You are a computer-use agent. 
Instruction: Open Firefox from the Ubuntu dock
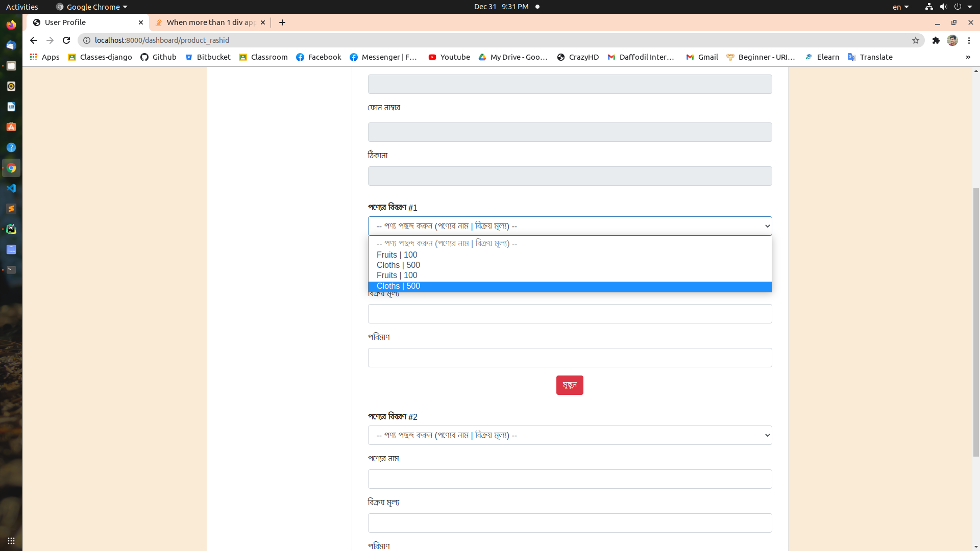coord(11,24)
